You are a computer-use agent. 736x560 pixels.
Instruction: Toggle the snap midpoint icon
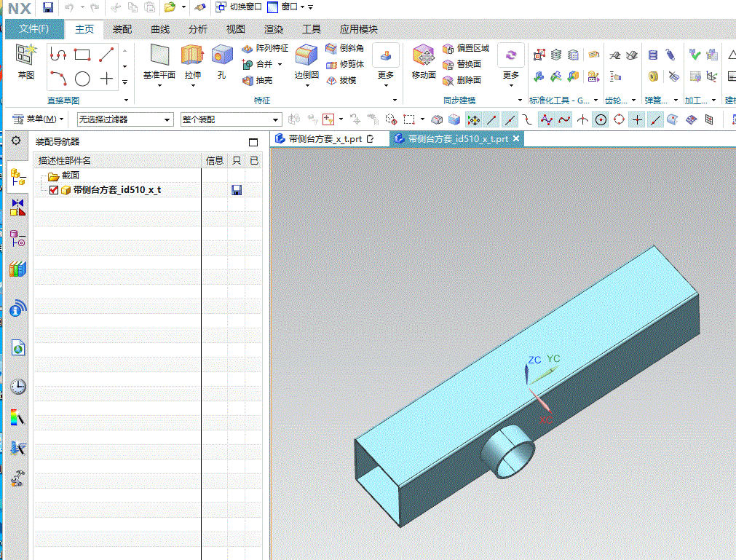(x=510, y=119)
